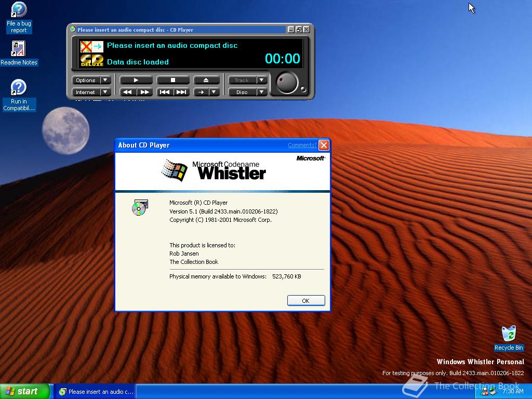This screenshot has height=399, width=532.
Task: Open the Track dropdown arrow
Action: pyautogui.click(x=262, y=80)
